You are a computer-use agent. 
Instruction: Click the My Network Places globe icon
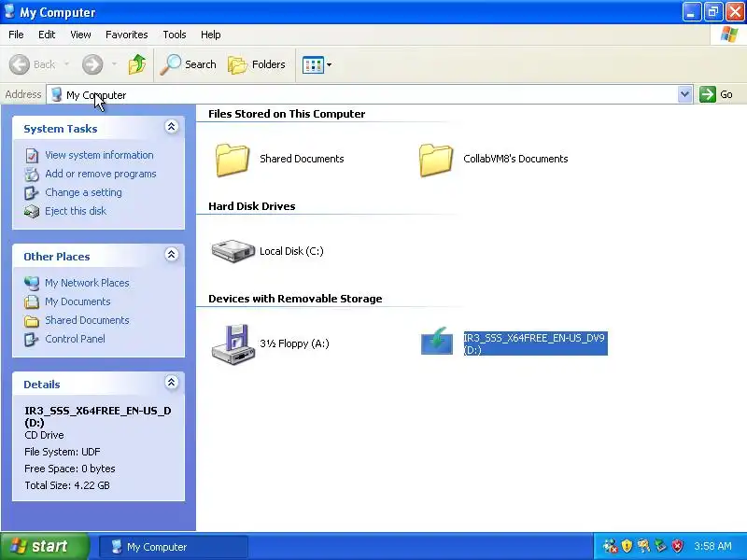(32, 284)
